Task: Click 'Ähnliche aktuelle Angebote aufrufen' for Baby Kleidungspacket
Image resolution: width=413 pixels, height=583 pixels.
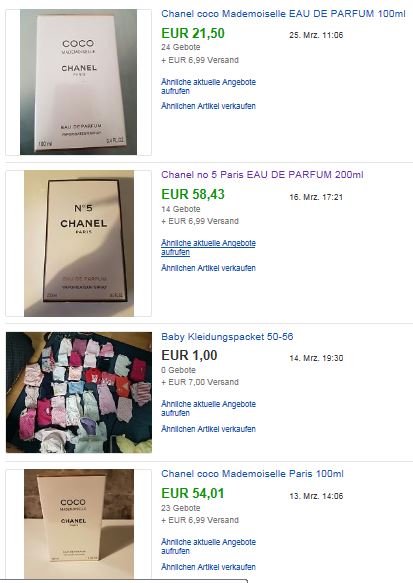Action: coord(208,408)
